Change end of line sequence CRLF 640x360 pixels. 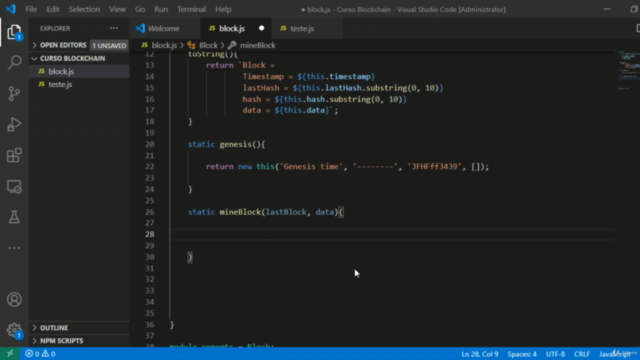click(x=582, y=354)
